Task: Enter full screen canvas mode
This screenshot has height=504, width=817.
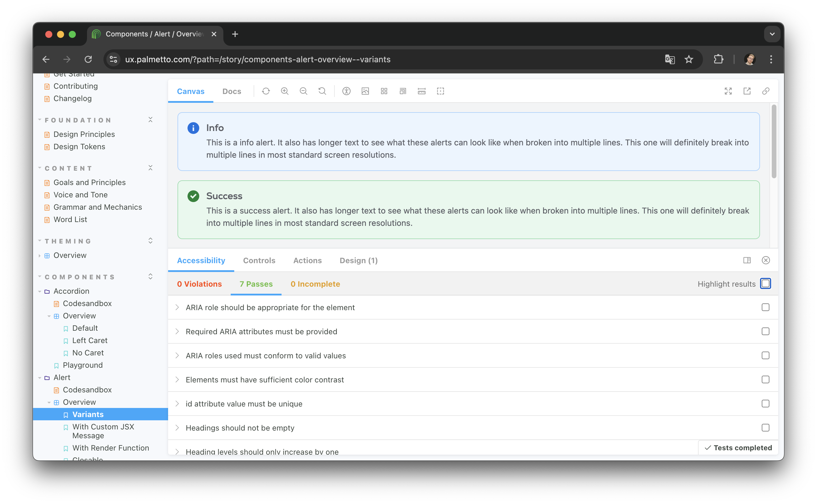Action: 728,91
